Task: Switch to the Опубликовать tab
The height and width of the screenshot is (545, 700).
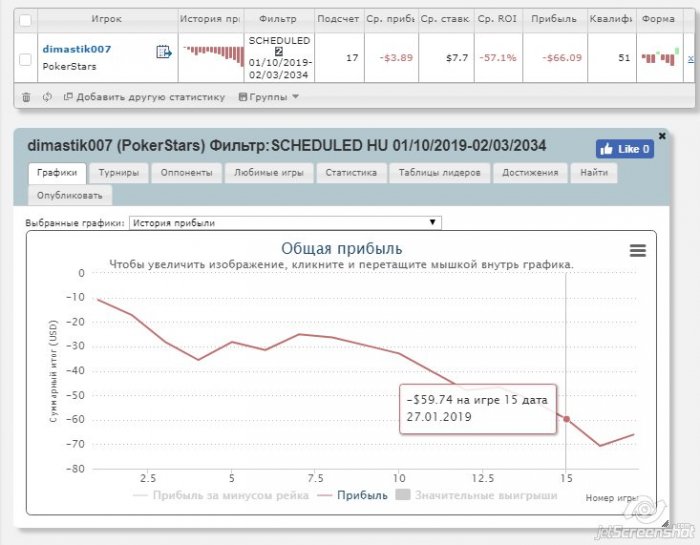Action: point(70,196)
